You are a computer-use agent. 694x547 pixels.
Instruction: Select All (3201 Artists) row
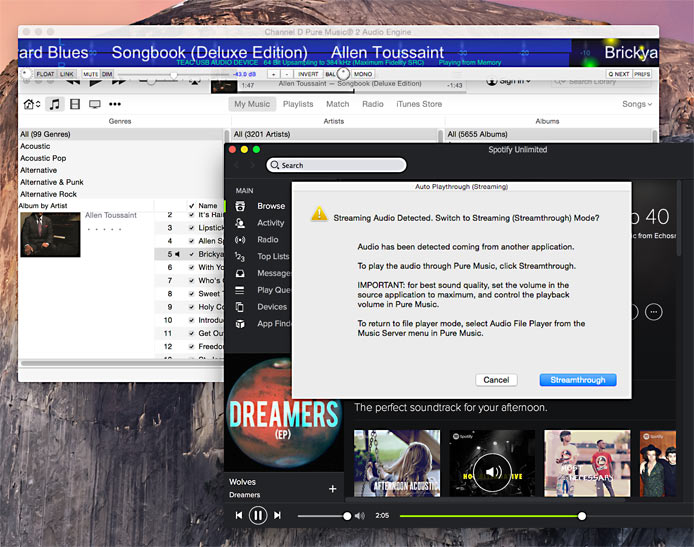click(335, 134)
